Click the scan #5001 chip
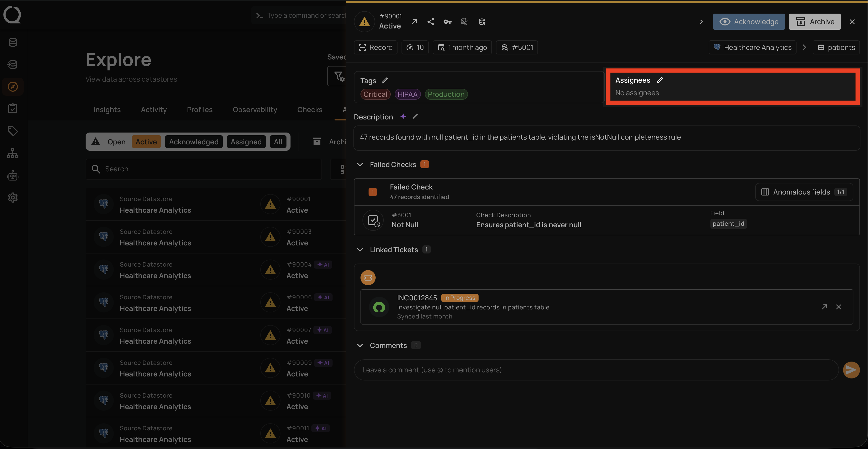Viewport: 868px width, 449px height. coord(517,47)
